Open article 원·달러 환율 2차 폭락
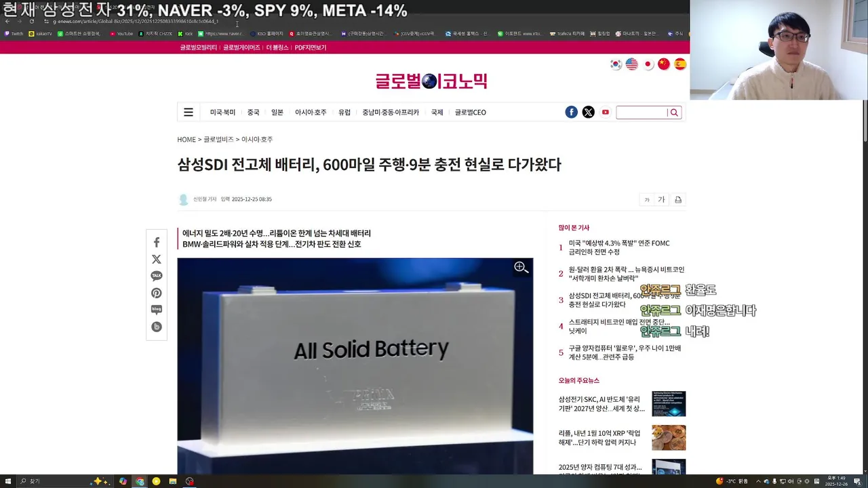The height and width of the screenshot is (488, 868). [627, 274]
